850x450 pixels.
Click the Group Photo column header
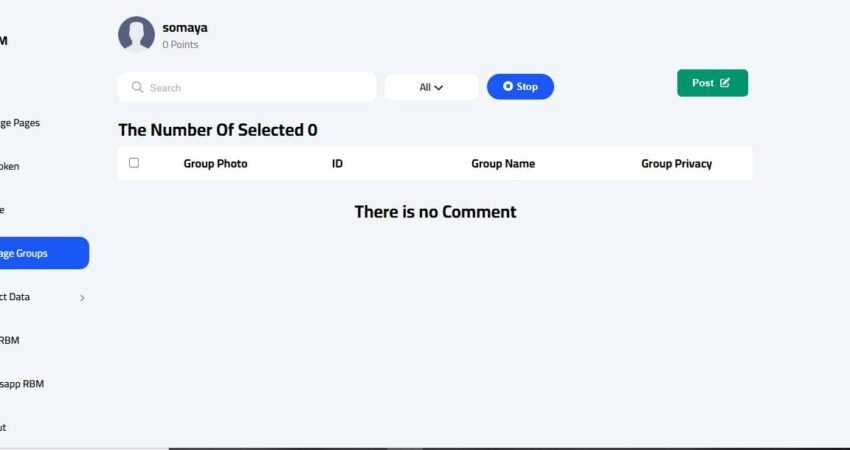[x=215, y=164]
